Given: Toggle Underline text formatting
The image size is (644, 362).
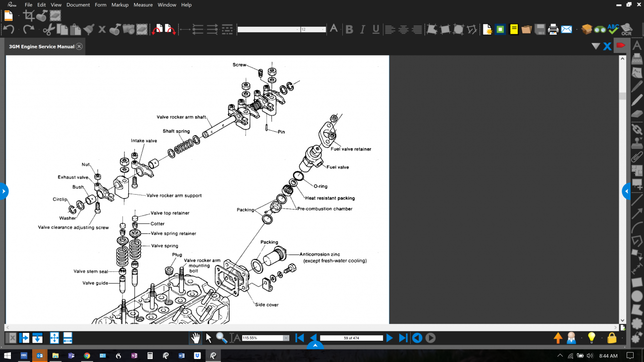Looking at the screenshot, I should point(376,29).
